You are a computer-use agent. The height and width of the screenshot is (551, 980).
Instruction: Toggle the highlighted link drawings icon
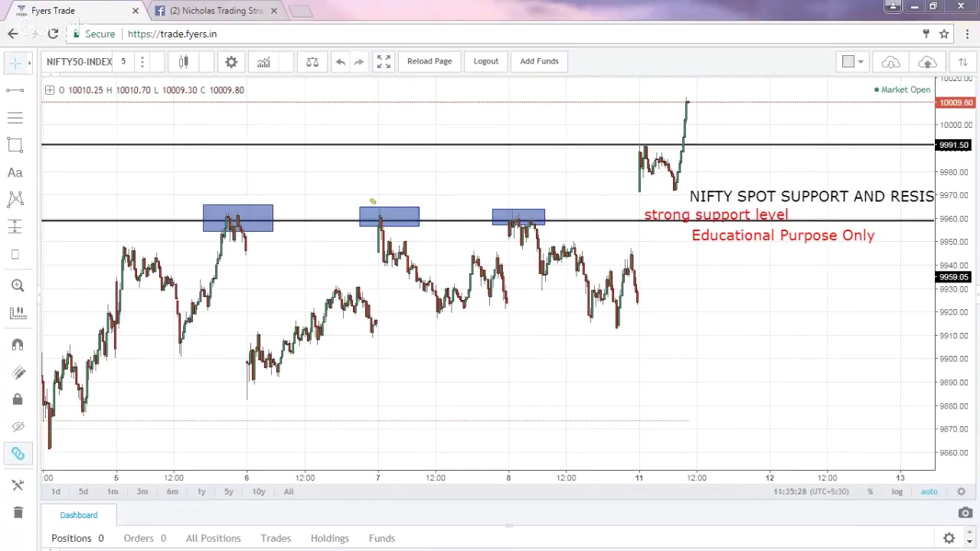point(18,454)
